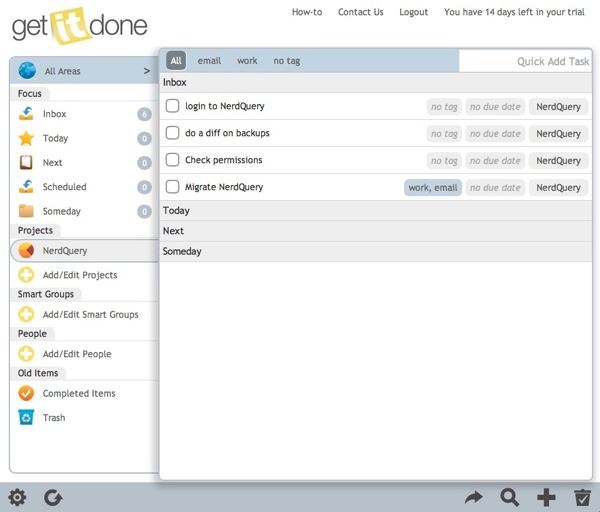Open the How-to link
Screen dimensions: 600x512
point(307,12)
